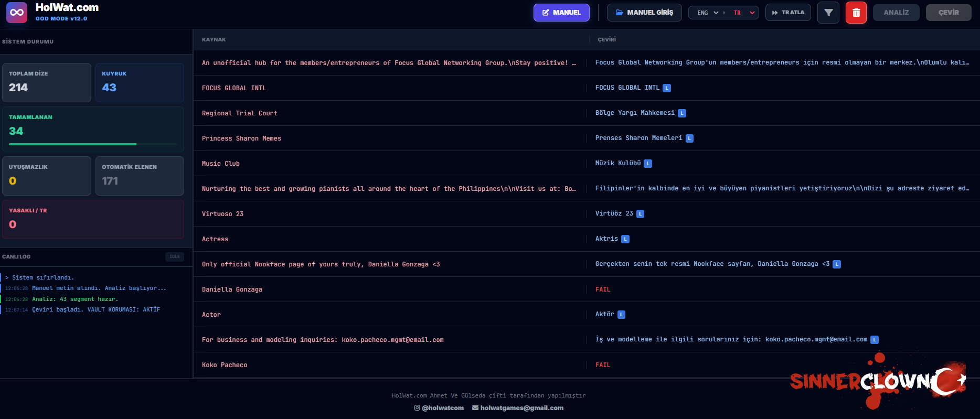Click the L badge next to Virtüöz 23
The width and height of the screenshot is (980, 419).
click(x=640, y=214)
